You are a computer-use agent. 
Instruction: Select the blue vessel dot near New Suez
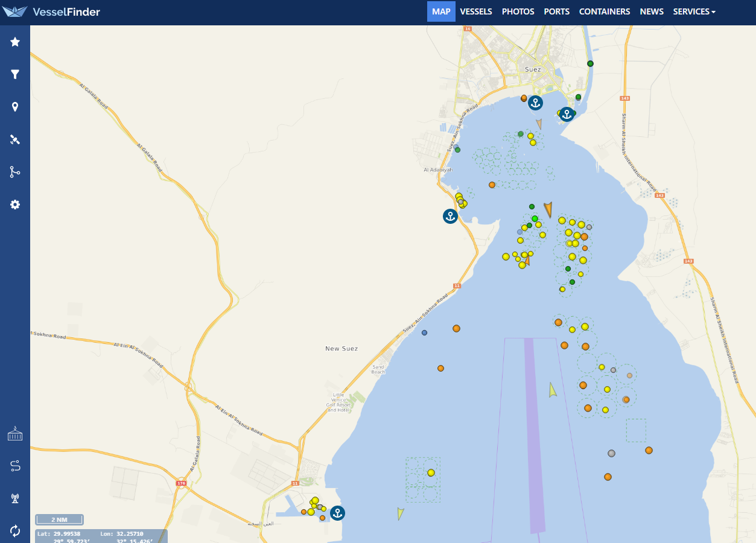tap(424, 332)
